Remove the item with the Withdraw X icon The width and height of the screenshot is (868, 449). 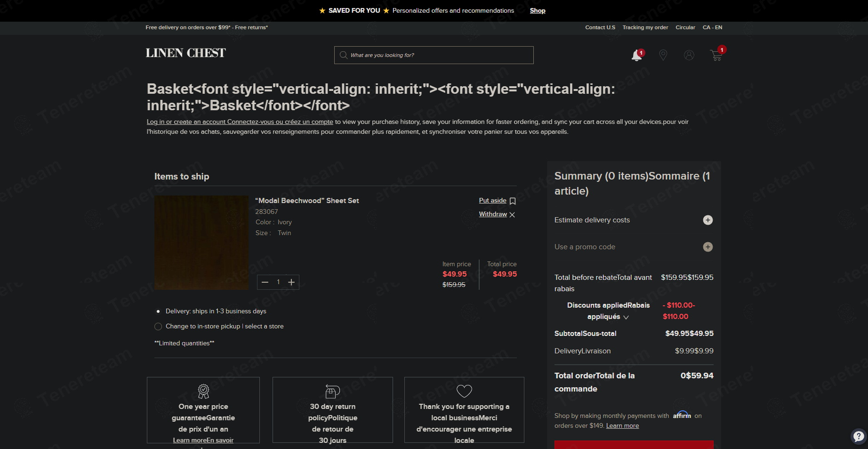[512, 215]
